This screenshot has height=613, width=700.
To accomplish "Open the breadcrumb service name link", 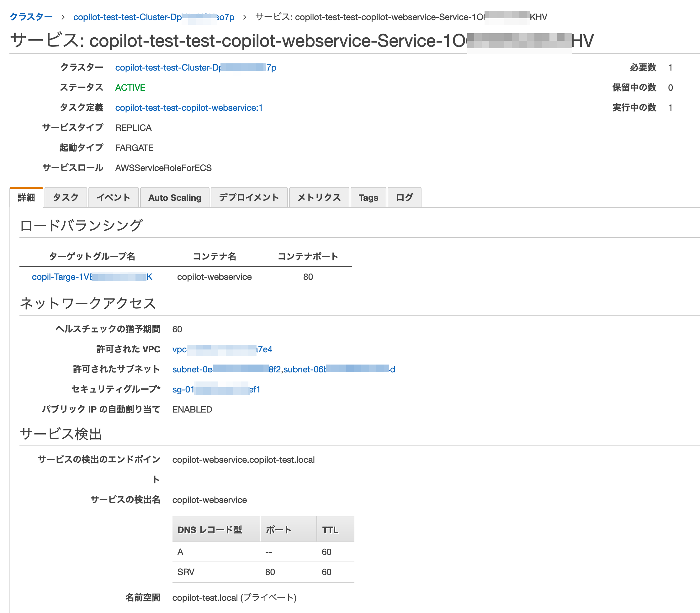I will (400, 17).
